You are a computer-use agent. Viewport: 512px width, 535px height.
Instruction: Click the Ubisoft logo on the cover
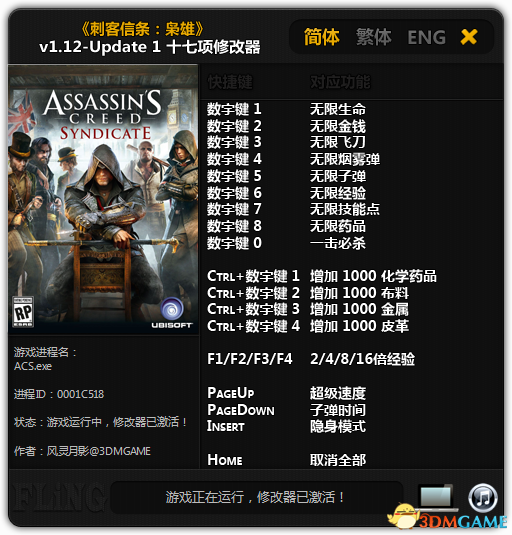[x=172, y=313]
